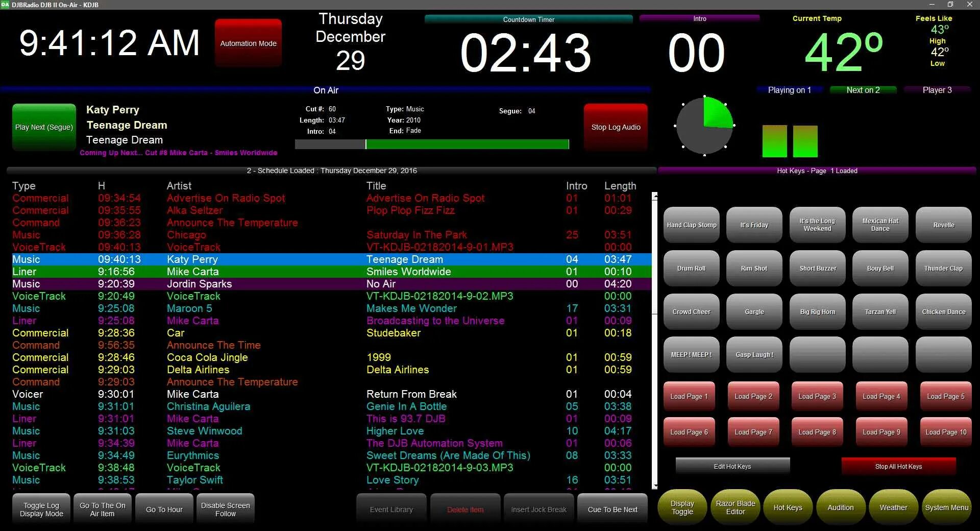This screenshot has width=980, height=531.
Task: Open the Audition panel
Action: 840,507
